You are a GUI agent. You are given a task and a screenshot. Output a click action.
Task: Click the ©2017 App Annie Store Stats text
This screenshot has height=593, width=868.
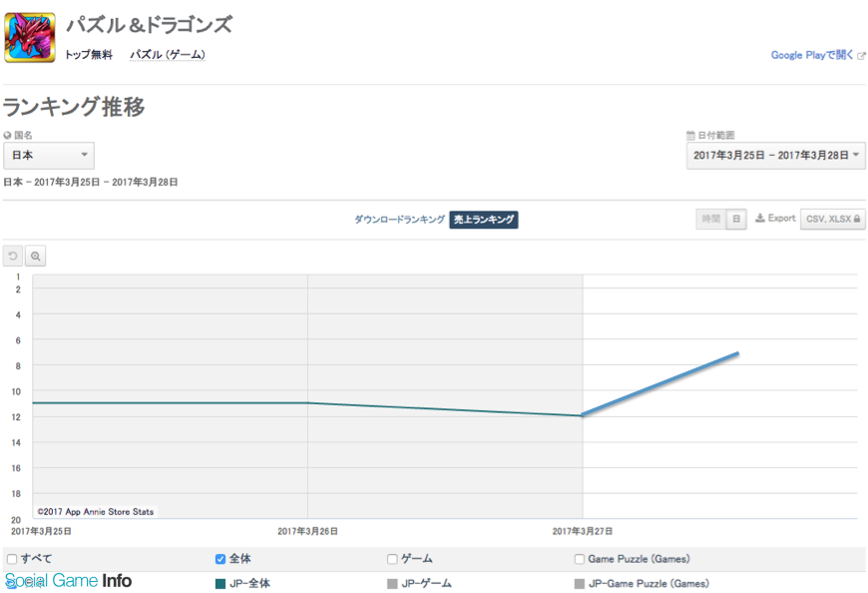[x=95, y=511]
